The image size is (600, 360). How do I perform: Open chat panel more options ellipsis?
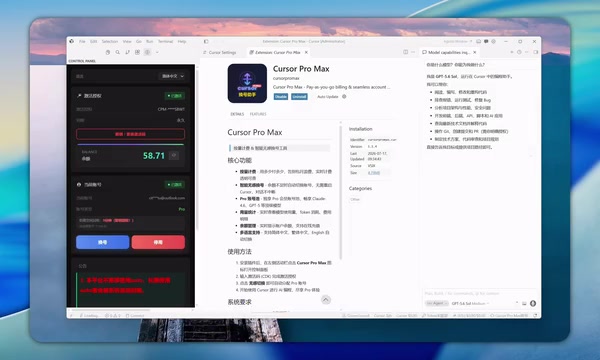(x=527, y=52)
